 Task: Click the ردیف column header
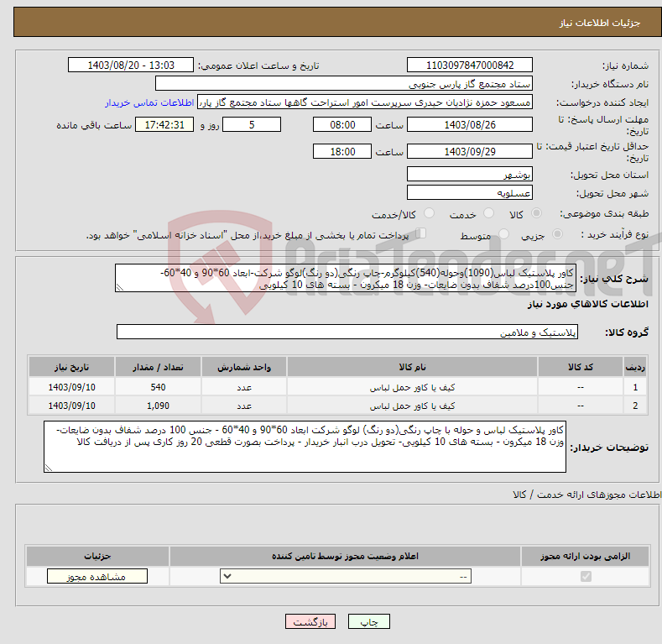point(635,367)
